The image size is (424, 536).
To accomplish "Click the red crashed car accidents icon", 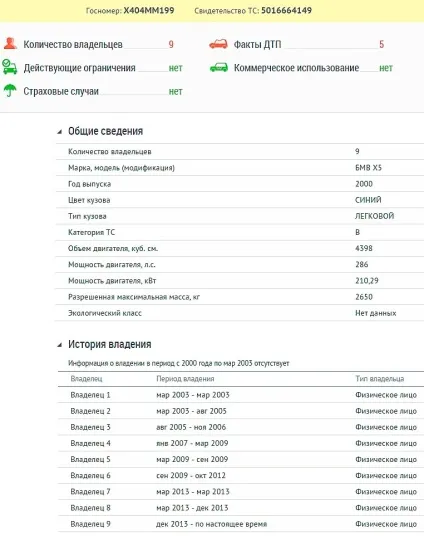I will click(218, 44).
